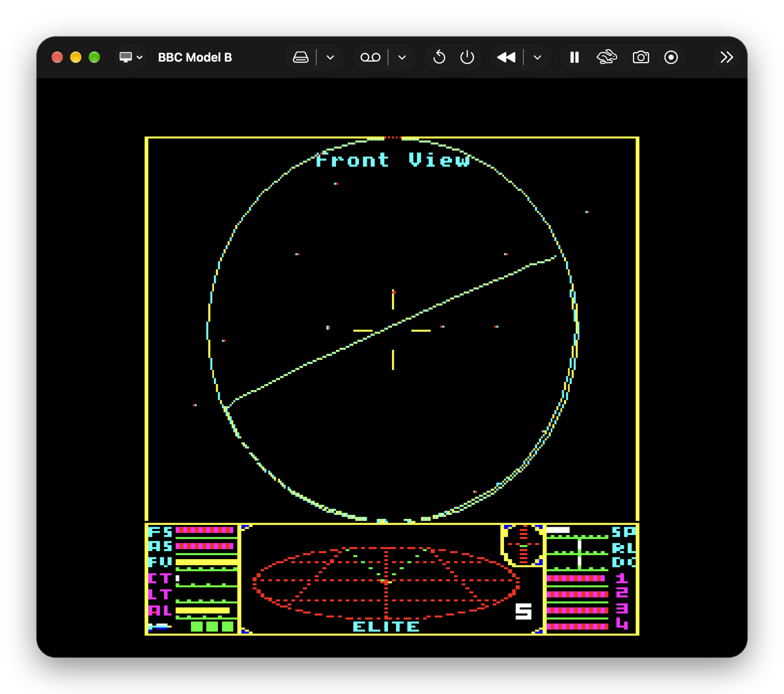Expand the disc drive dropdown arrow

pos(330,57)
